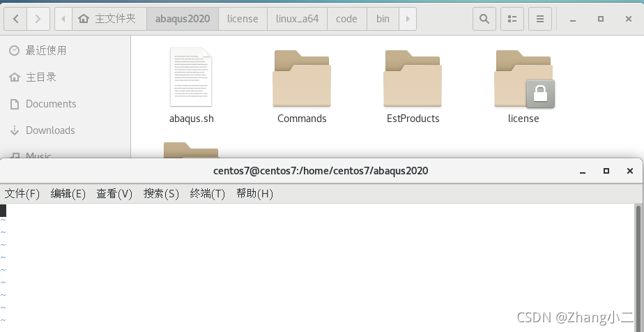
Task: Open the EstProducts folder
Action: 413,80
